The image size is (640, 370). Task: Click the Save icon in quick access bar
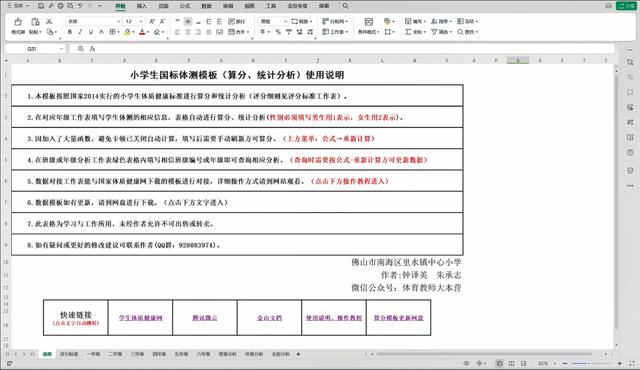click(41, 6)
